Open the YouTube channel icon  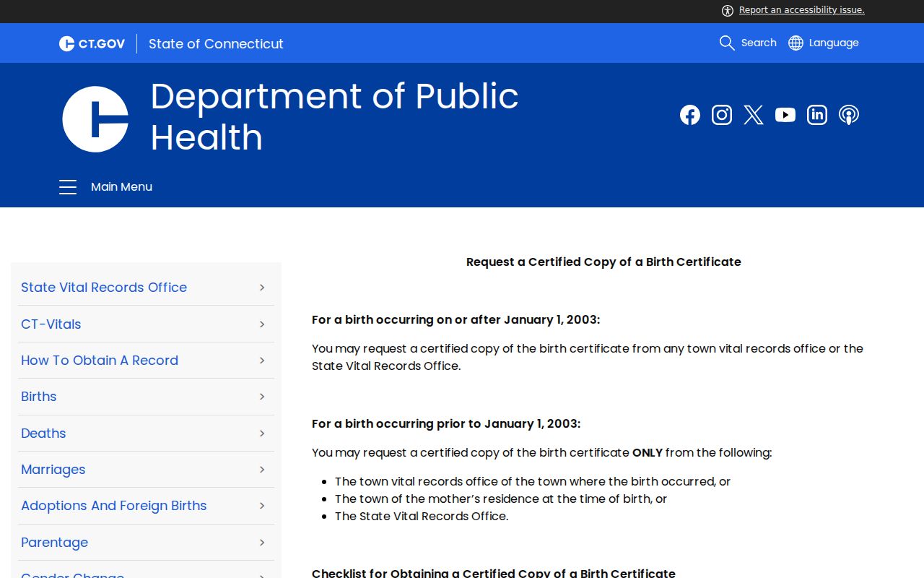(785, 115)
